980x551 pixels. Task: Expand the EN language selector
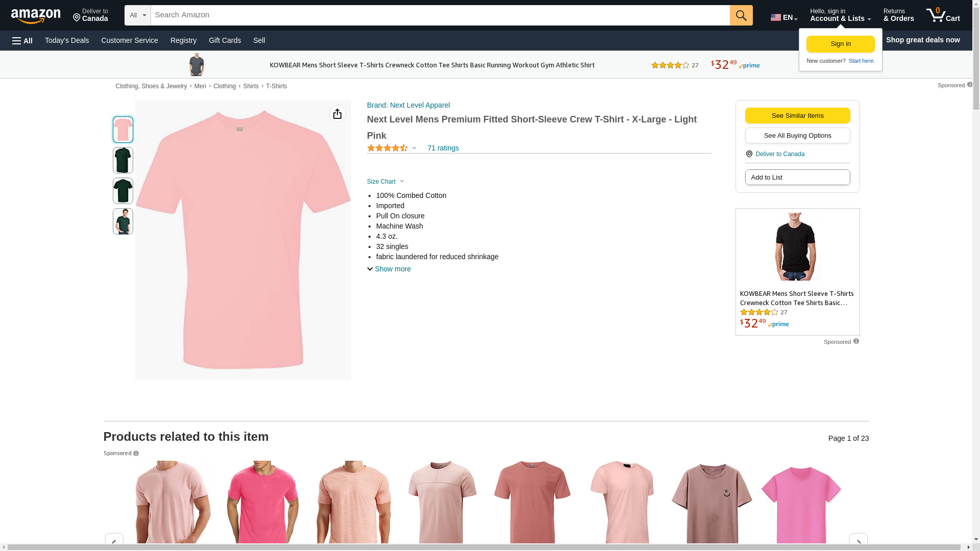point(784,17)
